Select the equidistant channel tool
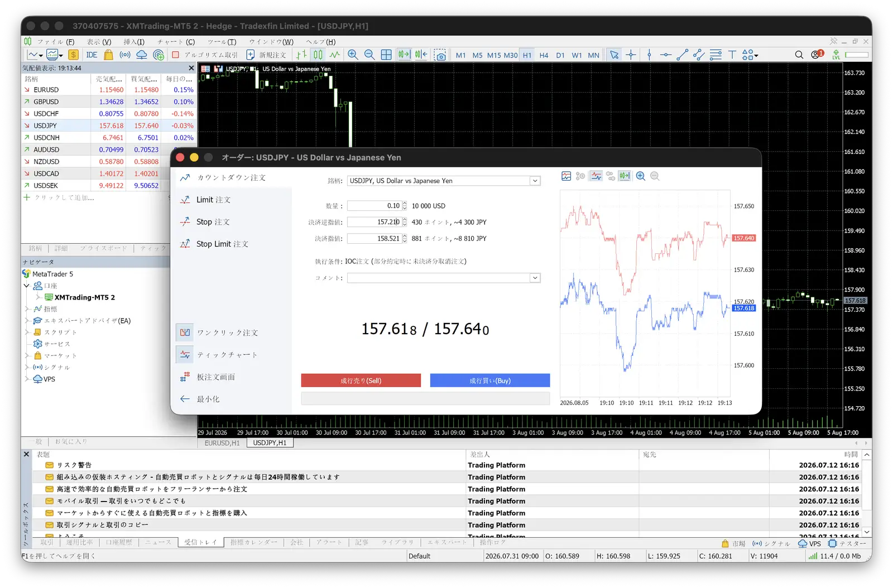893x588 pixels. click(x=699, y=55)
